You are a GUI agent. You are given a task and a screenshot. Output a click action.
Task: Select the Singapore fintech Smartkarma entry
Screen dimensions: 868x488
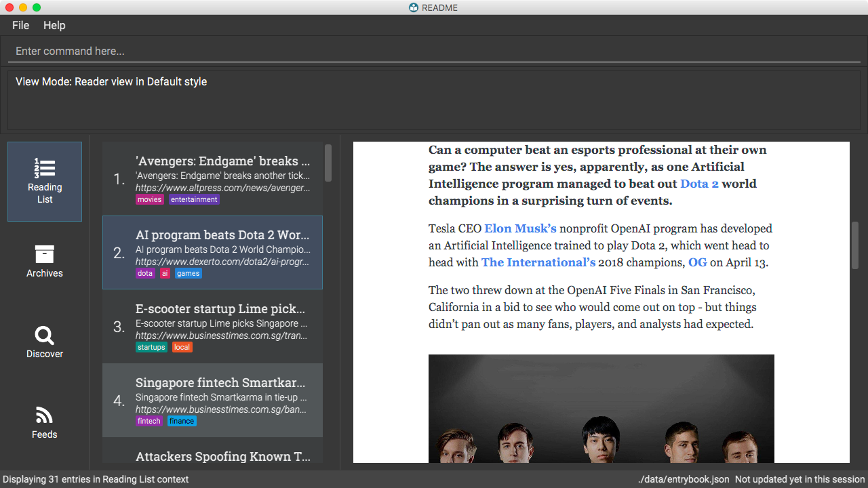212,401
